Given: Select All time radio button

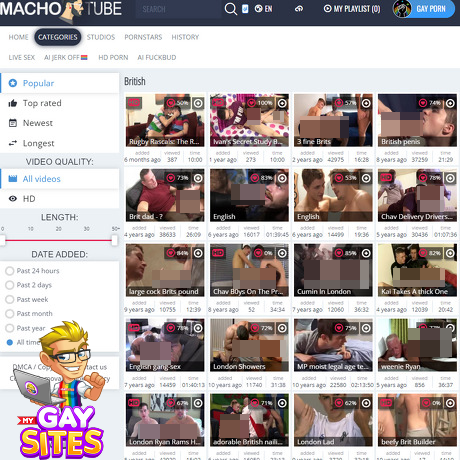Looking at the screenshot, I should [x=10, y=342].
